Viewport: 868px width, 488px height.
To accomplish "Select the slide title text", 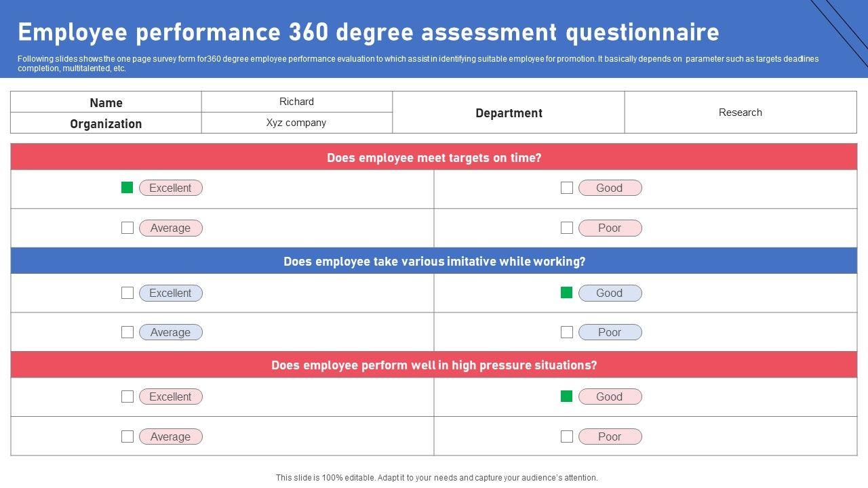I will coord(368,32).
